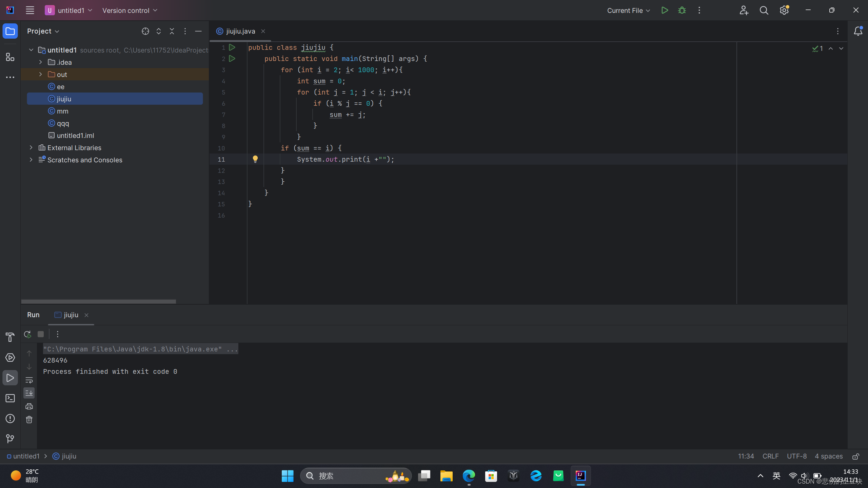
Task: Click the Debug bug icon
Action: click(x=682, y=10)
